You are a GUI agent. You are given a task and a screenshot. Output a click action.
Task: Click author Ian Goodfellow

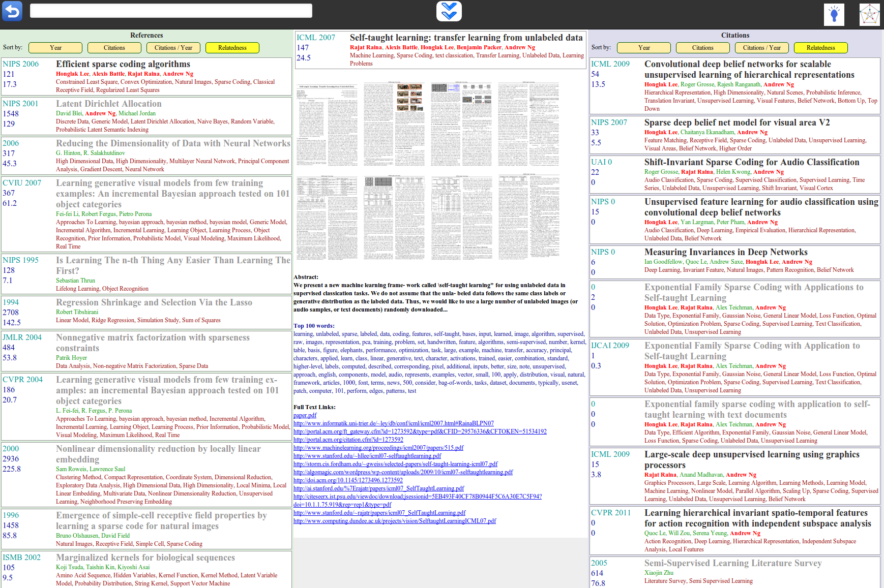click(663, 262)
